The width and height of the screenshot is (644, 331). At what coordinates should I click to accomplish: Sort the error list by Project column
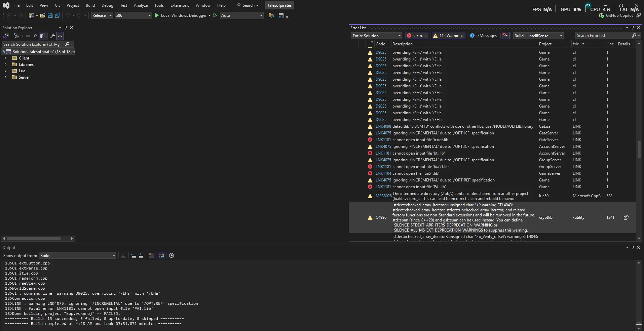[x=545, y=44]
